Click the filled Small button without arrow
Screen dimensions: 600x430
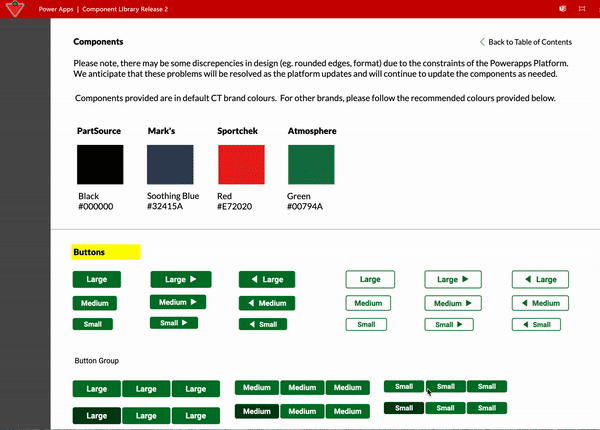coord(93,324)
